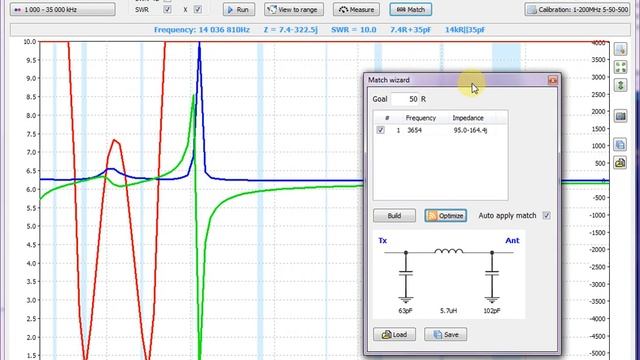Click the 5.7uH inductor in the schematic
This screenshot has width=640, height=360.
449,251
